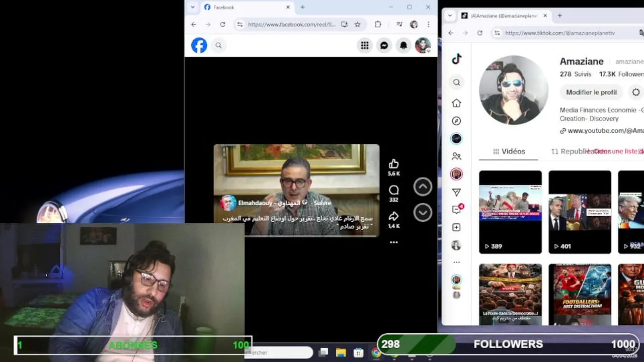
Task: Open Facebook notifications bell
Action: (404, 45)
